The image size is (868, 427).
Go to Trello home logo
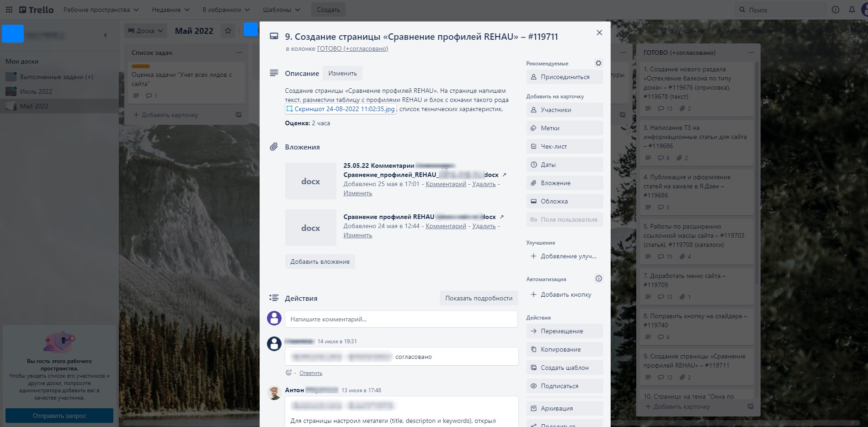coord(36,10)
